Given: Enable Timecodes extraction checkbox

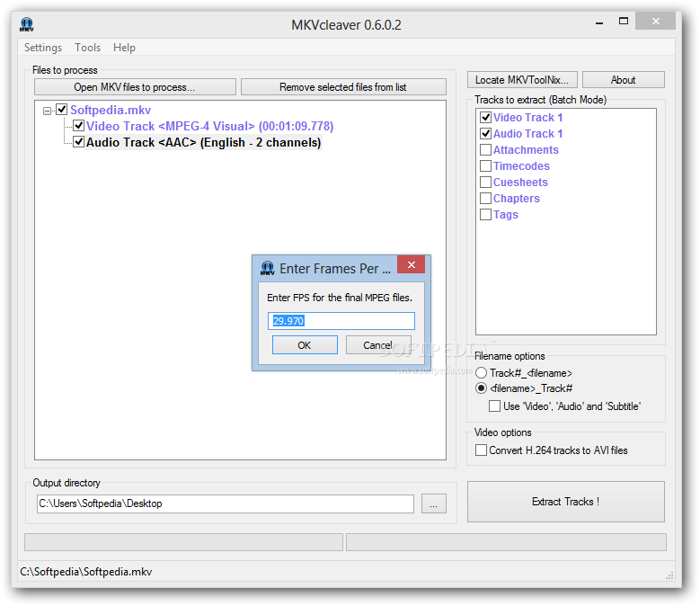Looking at the screenshot, I should tap(485, 166).
